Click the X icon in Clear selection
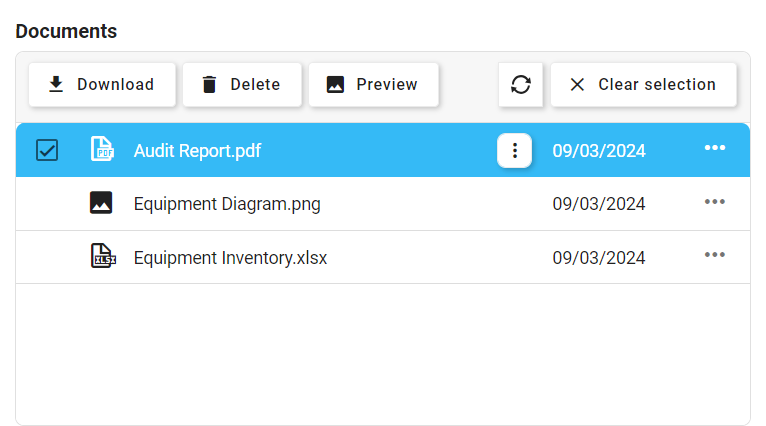This screenshot has height=426, width=766. (x=577, y=85)
